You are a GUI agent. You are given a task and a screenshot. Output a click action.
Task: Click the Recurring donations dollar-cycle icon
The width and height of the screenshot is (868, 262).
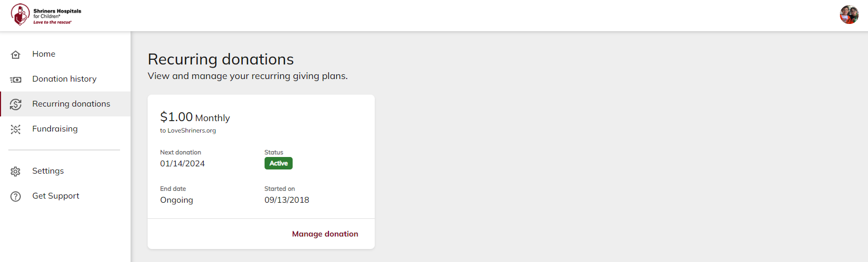[16, 104]
